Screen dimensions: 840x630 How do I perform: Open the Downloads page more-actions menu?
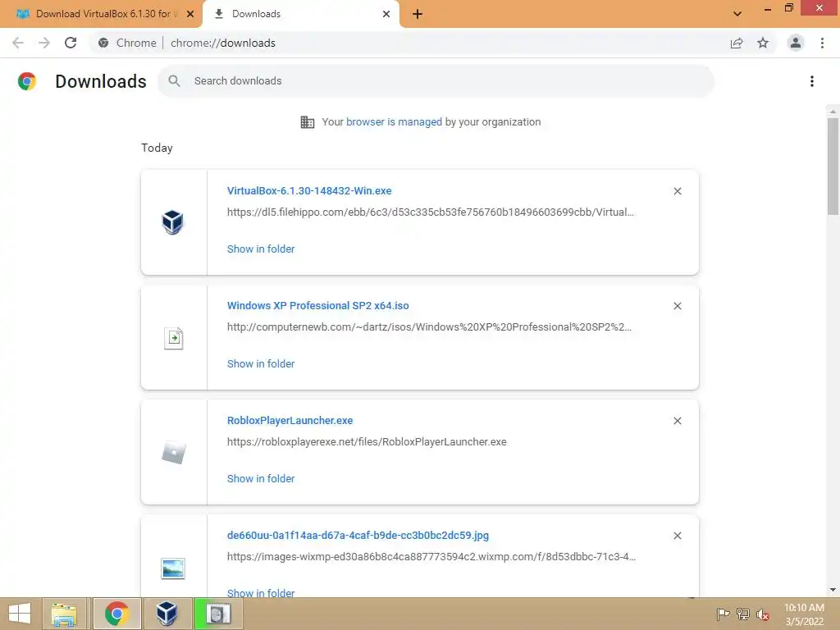click(812, 81)
